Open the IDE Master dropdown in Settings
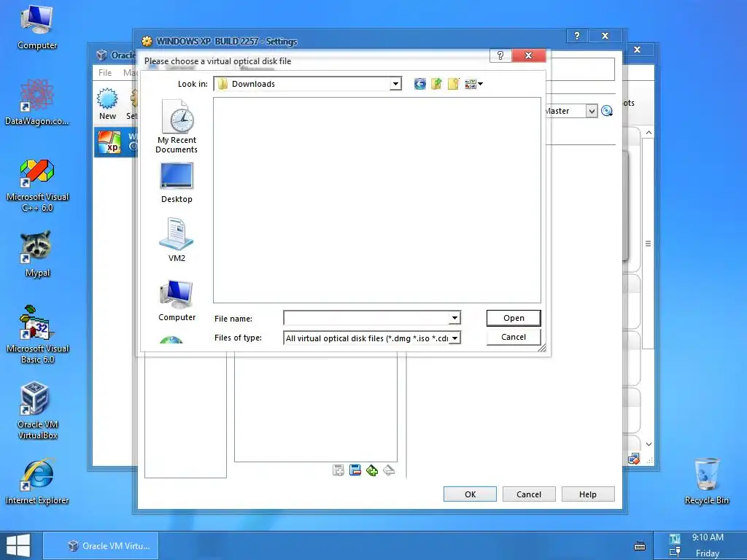The width and height of the screenshot is (747, 560). click(x=591, y=111)
